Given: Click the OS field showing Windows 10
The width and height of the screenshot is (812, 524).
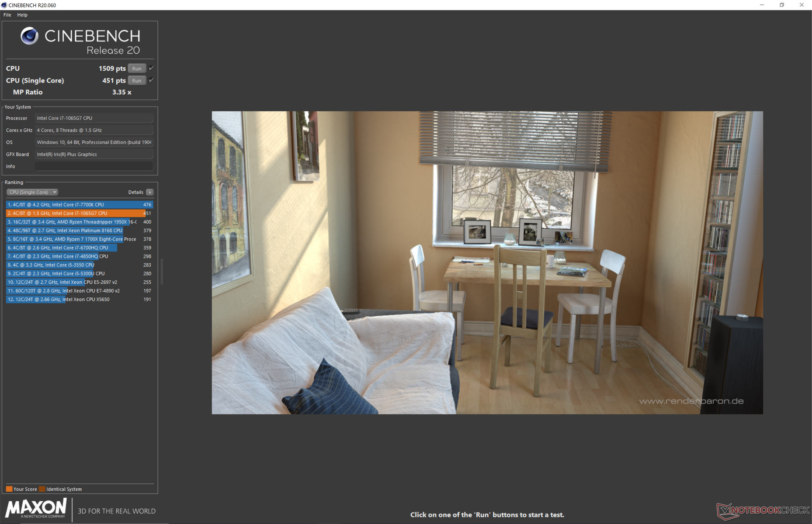Looking at the screenshot, I should point(94,142).
